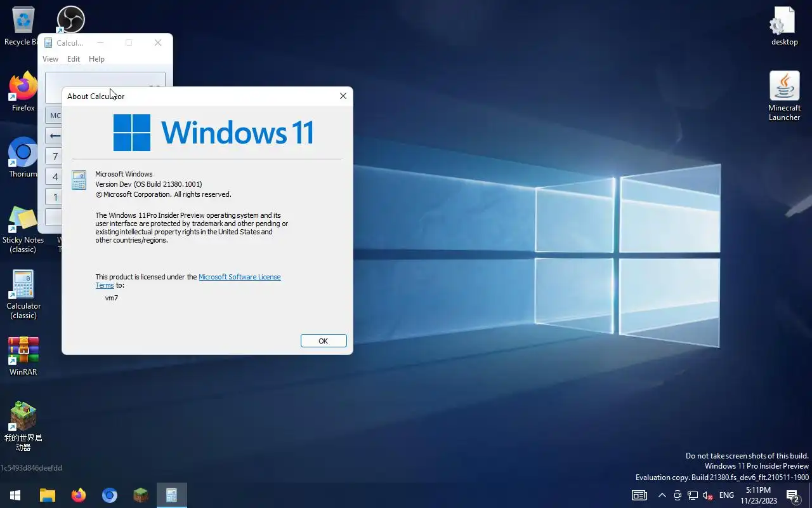Image resolution: width=812 pixels, height=508 pixels.
Task: Click the Version Dev OS Build text
Action: click(148, 184)
